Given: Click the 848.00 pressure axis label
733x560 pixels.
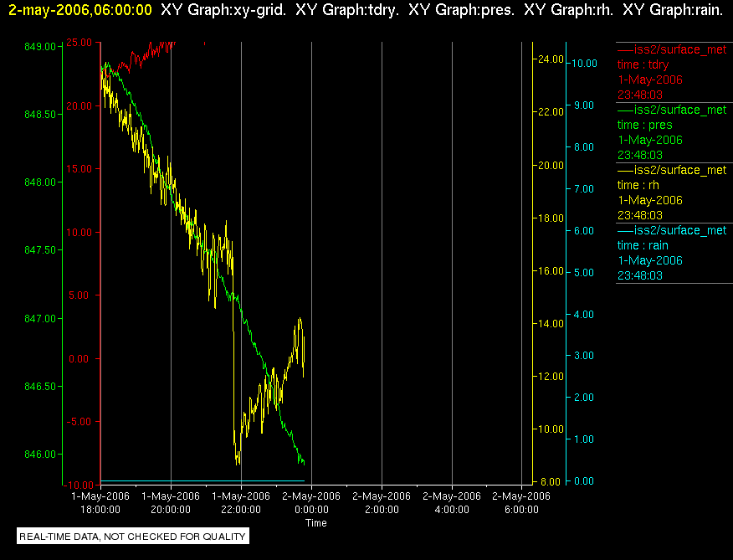Looking at the screenshot, I should click(39, 182).
